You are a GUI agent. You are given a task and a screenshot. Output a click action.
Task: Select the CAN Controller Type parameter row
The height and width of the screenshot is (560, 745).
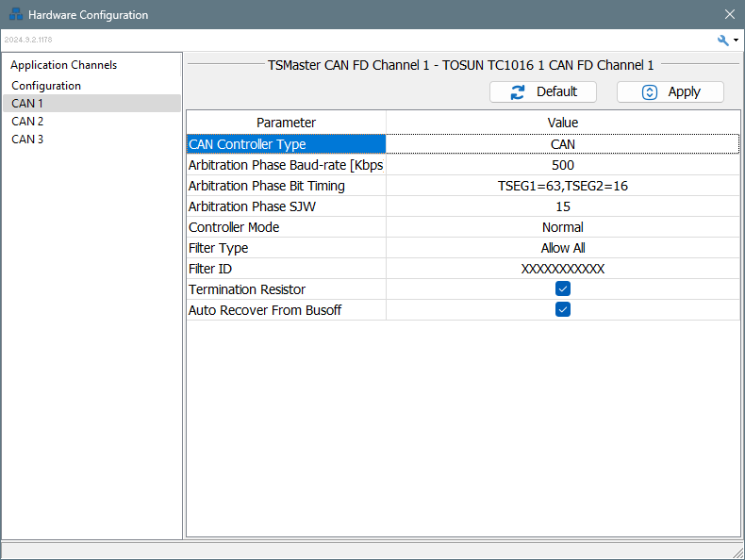coord(286,144)
